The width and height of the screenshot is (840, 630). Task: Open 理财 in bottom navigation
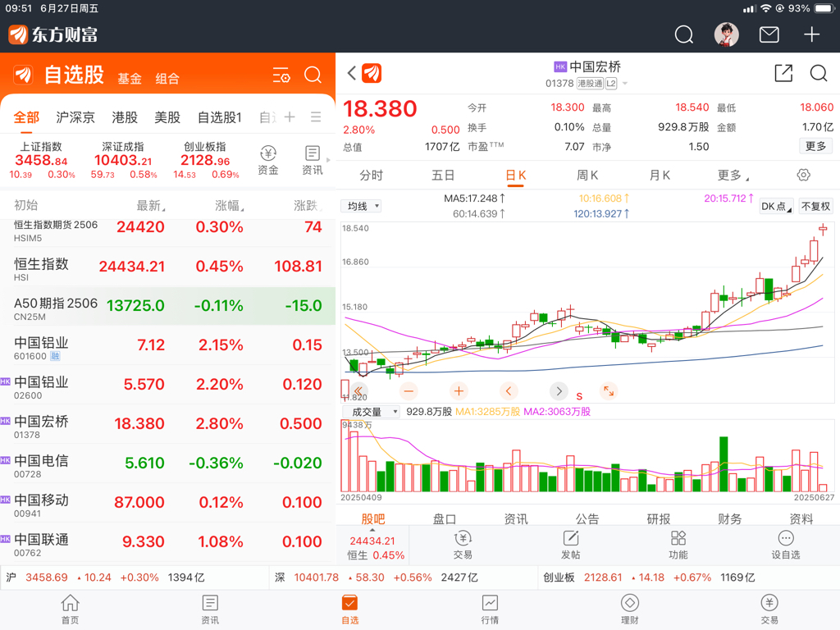click(629, 609)
